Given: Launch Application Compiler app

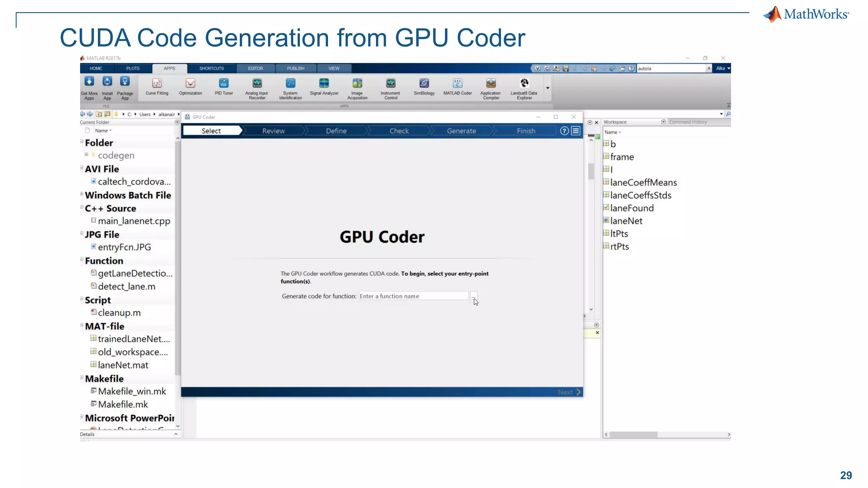Looking at the screenshot, I should tap(491, 89).
